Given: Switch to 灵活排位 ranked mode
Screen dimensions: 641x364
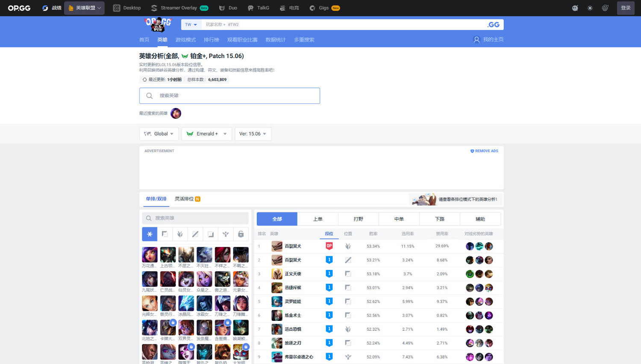Looking at the screenshot, I should click(x=183, y=199).
